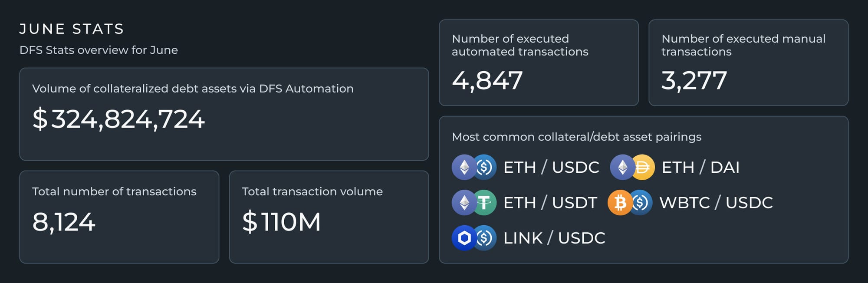Image resolution: width=868 pixels, height=283 pixels.
Task: Select the ETH / USDT pairing label
Action: [550, 203]
